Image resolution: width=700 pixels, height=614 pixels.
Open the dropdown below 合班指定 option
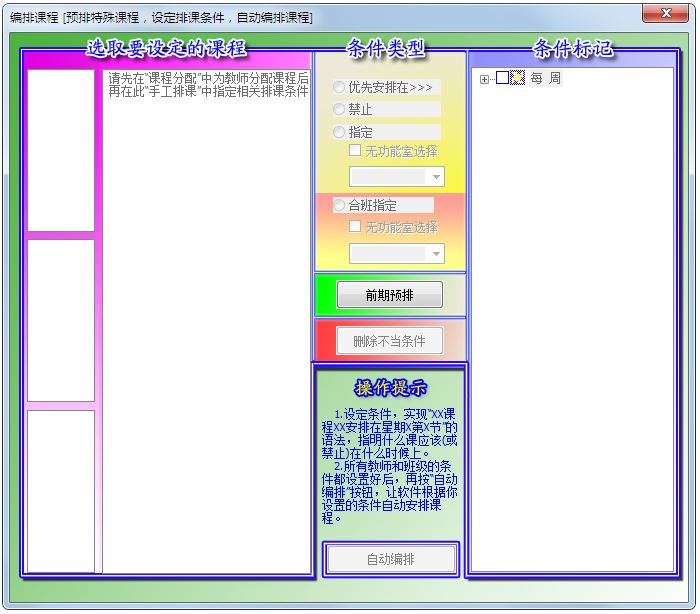tap(435, 253)
